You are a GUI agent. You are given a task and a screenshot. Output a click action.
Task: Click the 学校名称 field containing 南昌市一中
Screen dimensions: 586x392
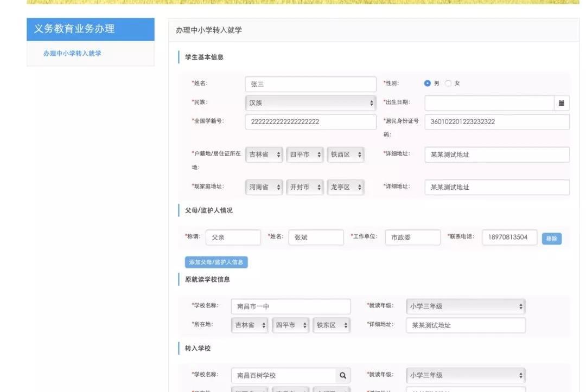(x=291, y=306)
